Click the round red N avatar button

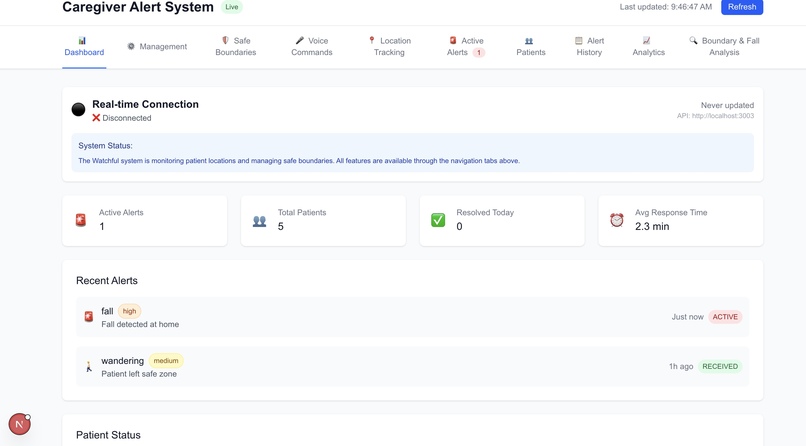pos(20,424)
